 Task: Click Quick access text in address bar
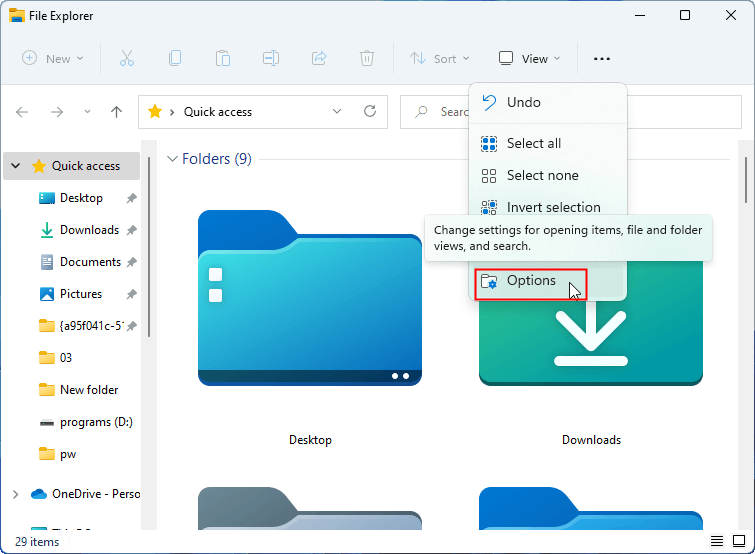[x=218, y=112]
